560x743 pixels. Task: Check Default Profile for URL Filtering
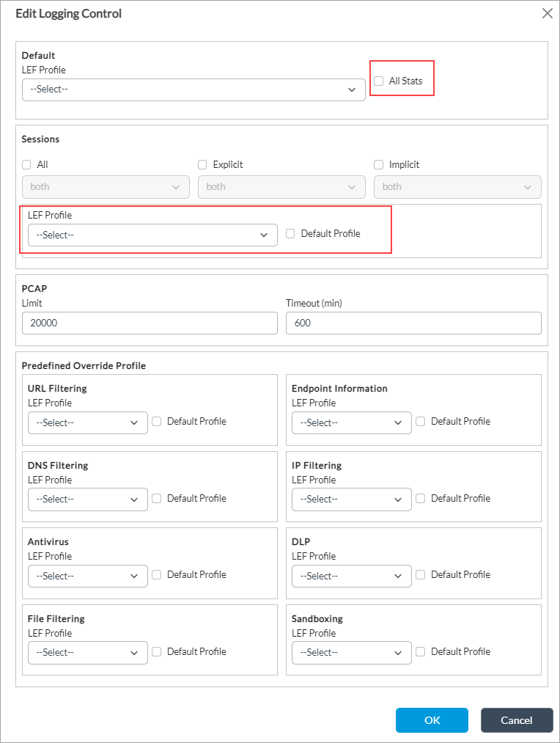157,422
